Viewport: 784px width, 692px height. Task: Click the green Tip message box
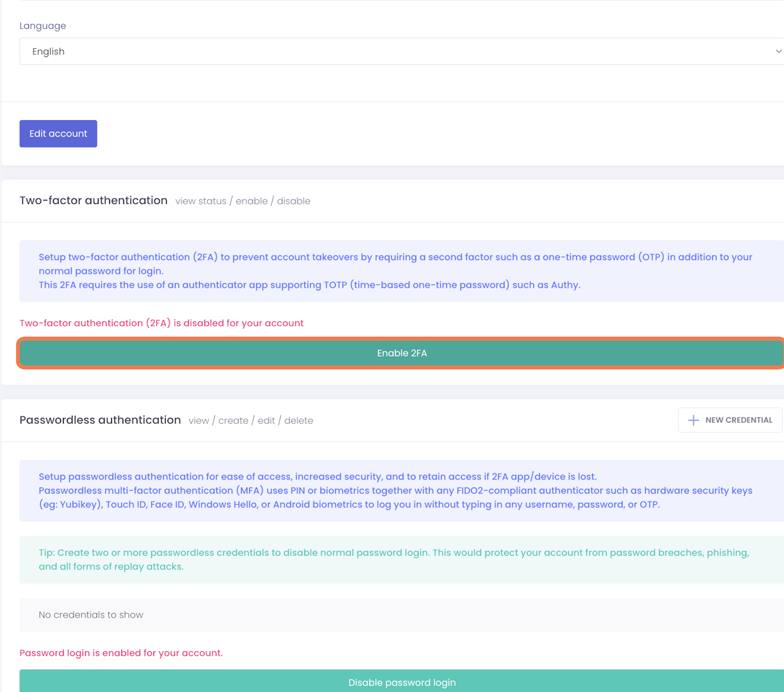(401, 560)
